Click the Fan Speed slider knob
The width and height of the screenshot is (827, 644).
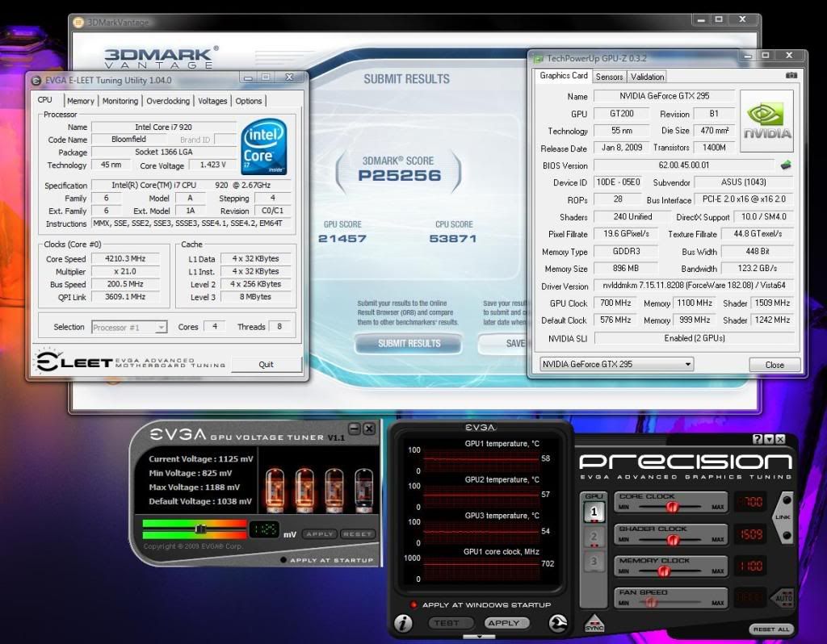click(651, 602)
